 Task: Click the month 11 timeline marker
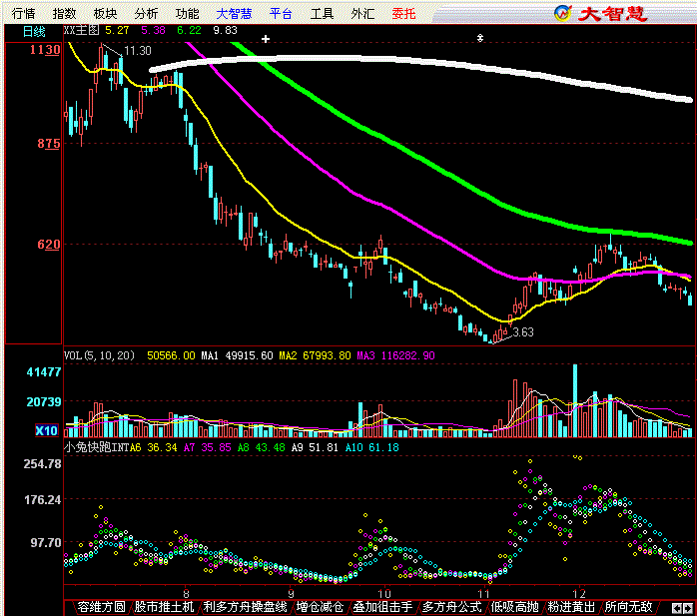(483, 593)
